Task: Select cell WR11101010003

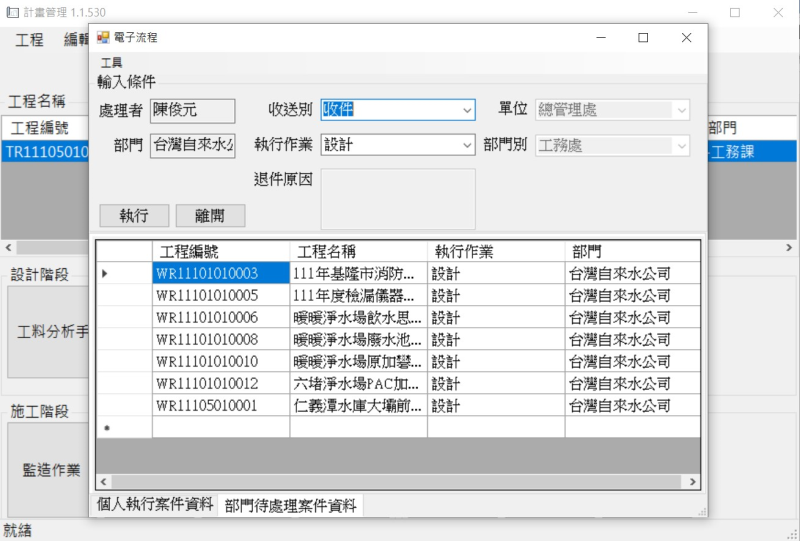Action: pos(221,273)
